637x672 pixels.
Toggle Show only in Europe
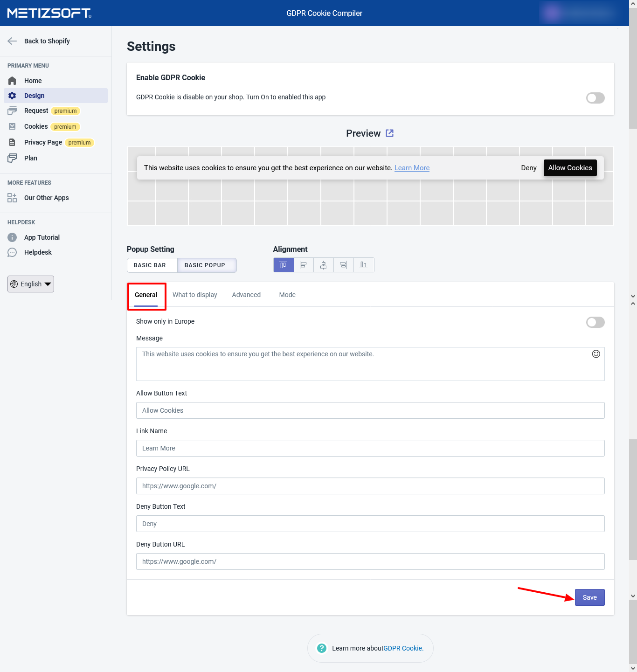(595, 322)
